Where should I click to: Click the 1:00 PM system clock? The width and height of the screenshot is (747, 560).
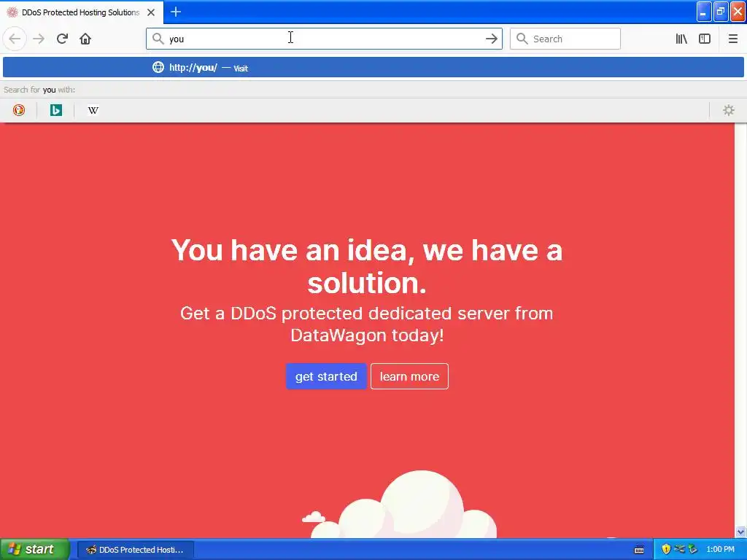(x=720, y=550)
